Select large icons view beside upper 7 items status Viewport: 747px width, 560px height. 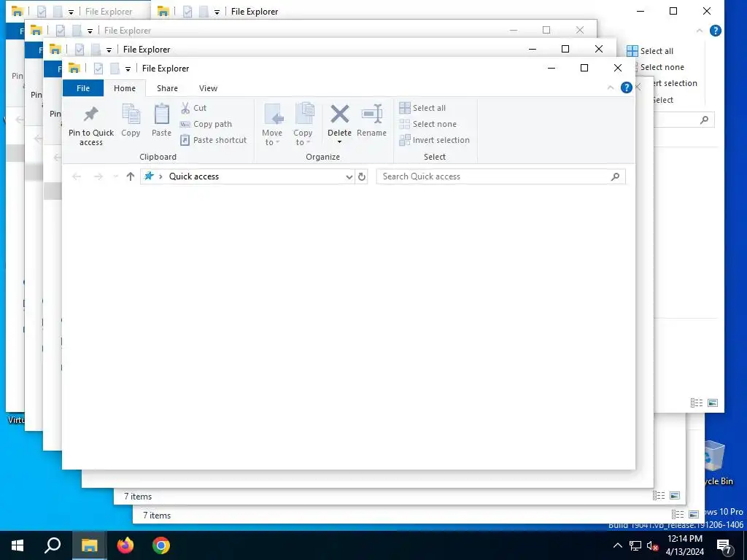(x=675, y=496)
